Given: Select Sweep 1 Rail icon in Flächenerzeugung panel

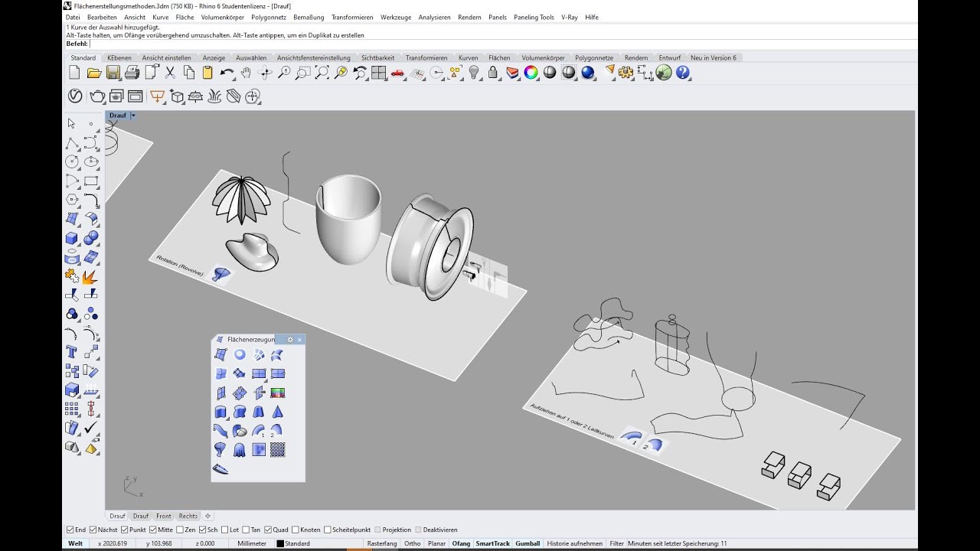Looking at the screenshot, I should point(258,431).
